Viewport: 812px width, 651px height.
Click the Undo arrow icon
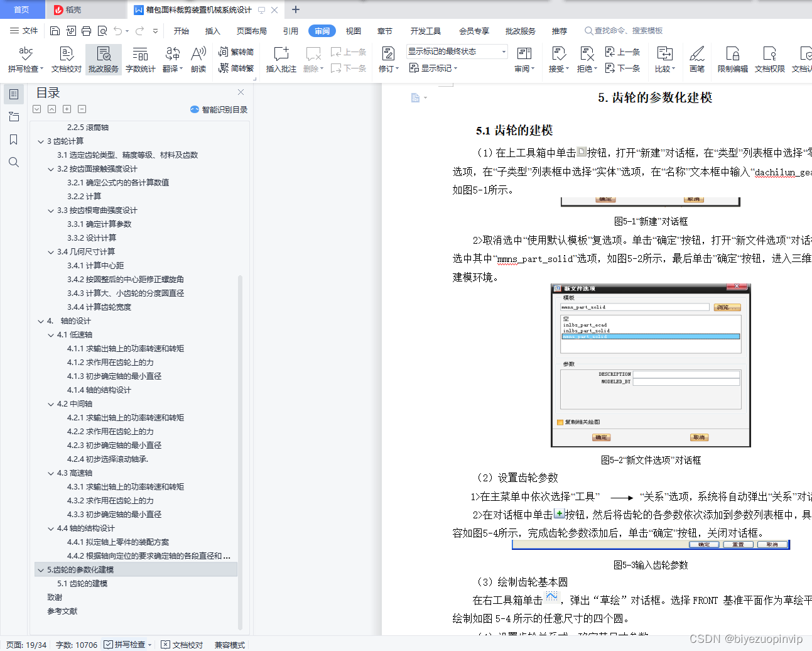[118, 31]
